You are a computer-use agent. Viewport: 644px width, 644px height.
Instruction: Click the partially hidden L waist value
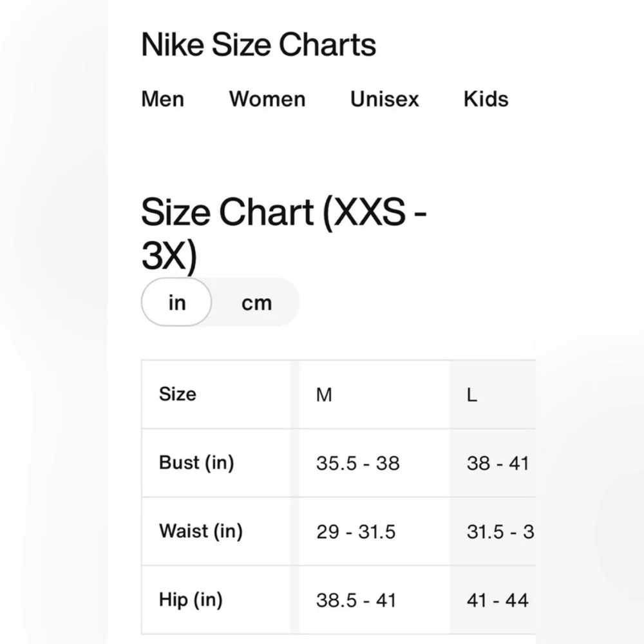(500, 532)
